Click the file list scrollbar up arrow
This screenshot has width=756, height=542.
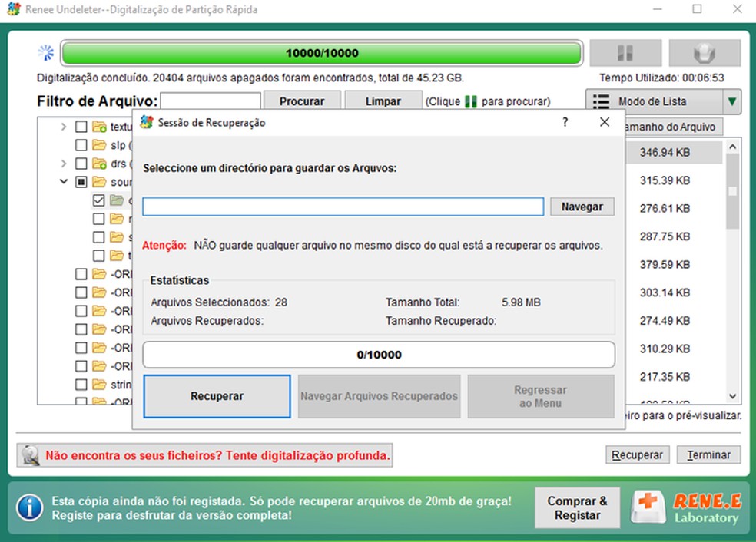click(733, 147)
